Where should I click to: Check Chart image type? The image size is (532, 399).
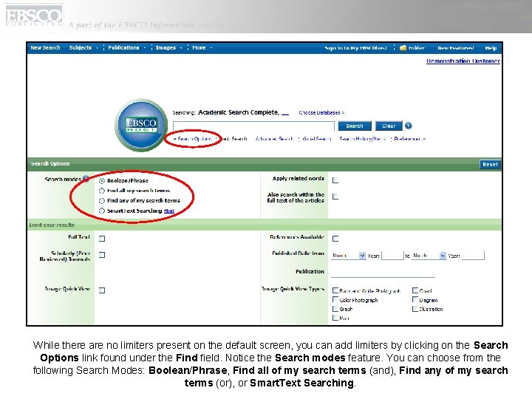click(x=415, y=290)
